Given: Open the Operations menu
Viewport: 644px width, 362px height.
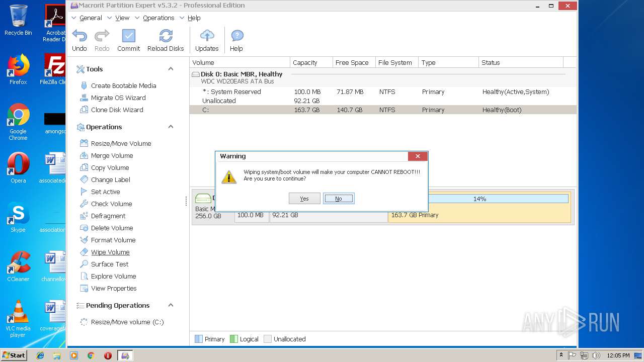Looking at the screenshot, I should (158, 18).
